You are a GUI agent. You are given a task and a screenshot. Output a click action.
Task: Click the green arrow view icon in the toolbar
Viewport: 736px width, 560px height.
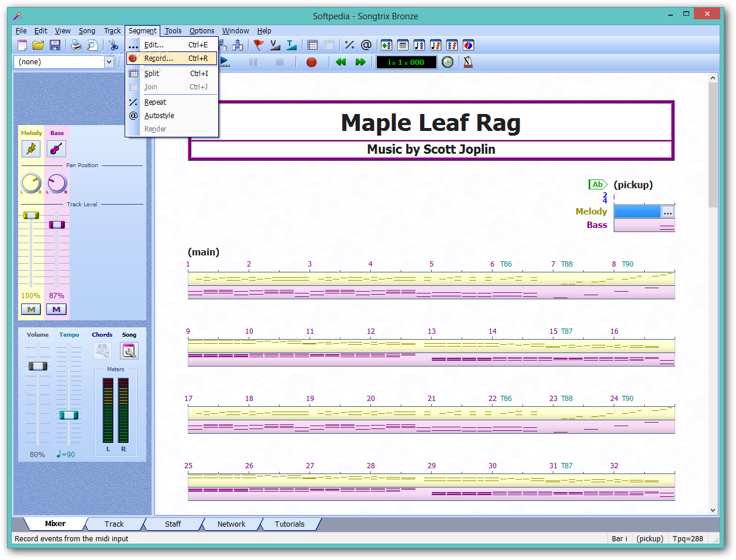click(x=387, y=45)
